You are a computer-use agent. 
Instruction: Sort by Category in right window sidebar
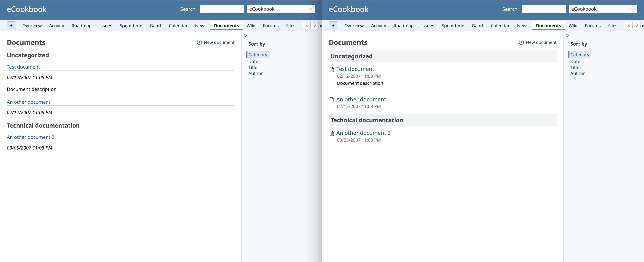click(x=580, y=55)
